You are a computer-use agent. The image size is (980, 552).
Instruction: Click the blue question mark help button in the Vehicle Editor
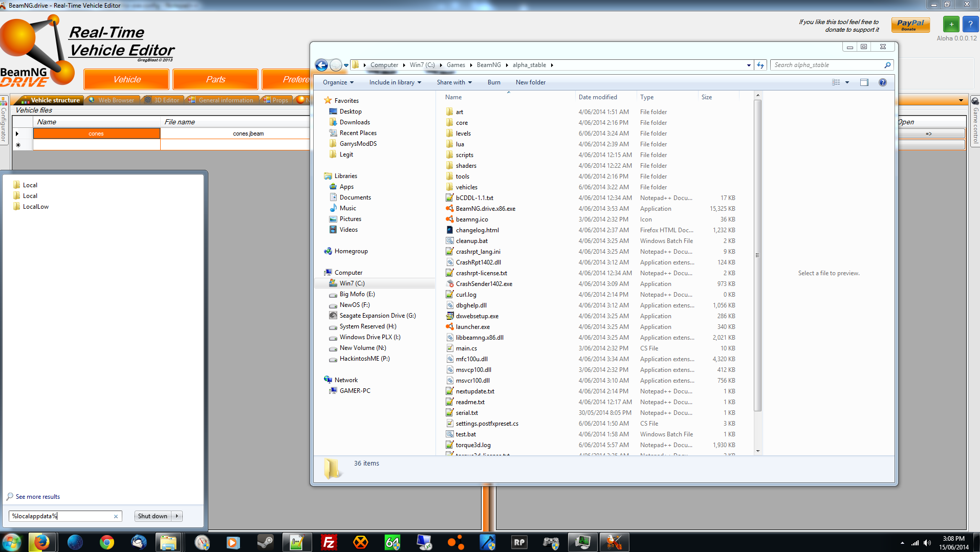point(970,25)
